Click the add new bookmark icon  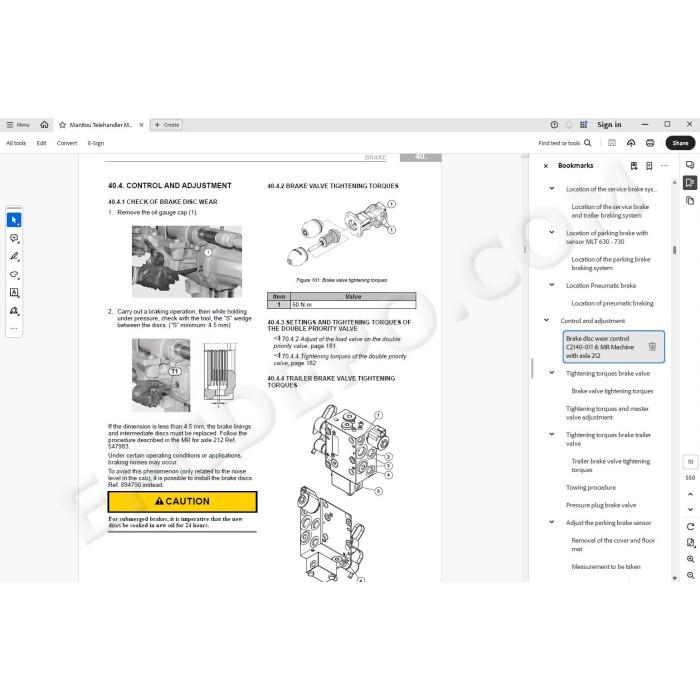pyautogui.click(x=649, y=166)
